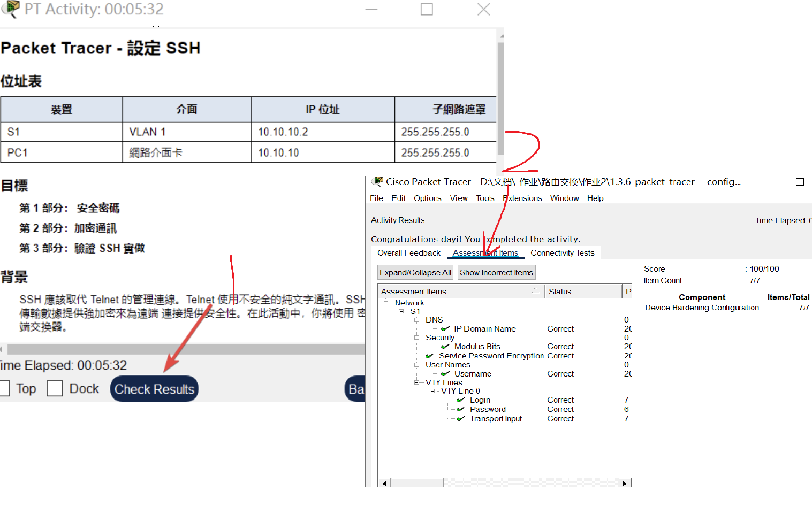Click the PT Activity vertical scrollbar thumb

click(501, 99)
